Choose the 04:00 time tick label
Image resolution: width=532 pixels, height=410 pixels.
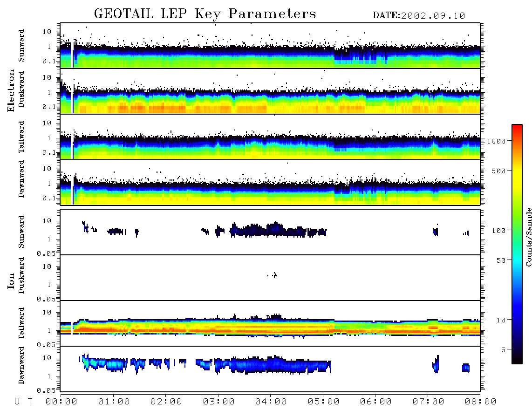pyautogui.click(x=271, y=402)
